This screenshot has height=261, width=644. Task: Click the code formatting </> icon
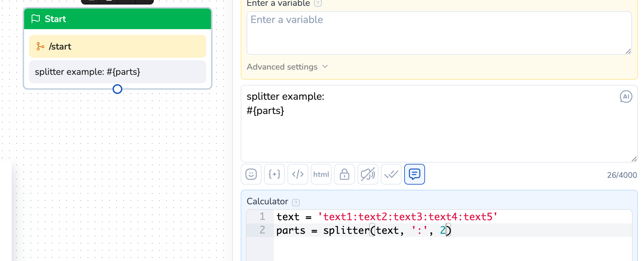(x=298, y=175)
